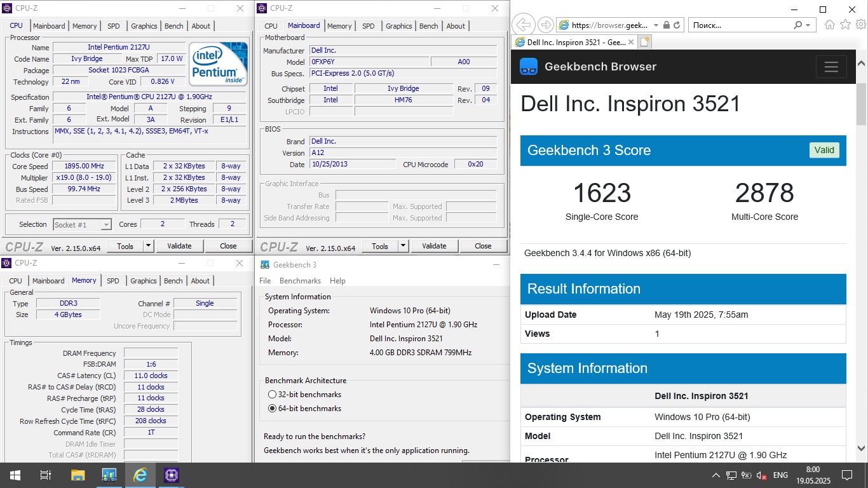Screen dimensions: 868x488
Task: Switch to Internet Explorer on taskbar
Action: [x=140, y=475]
